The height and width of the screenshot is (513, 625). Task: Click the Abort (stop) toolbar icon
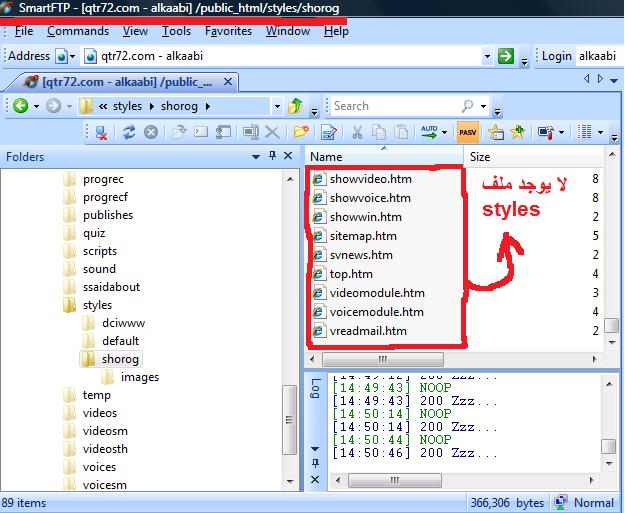(x=151, y=131)
